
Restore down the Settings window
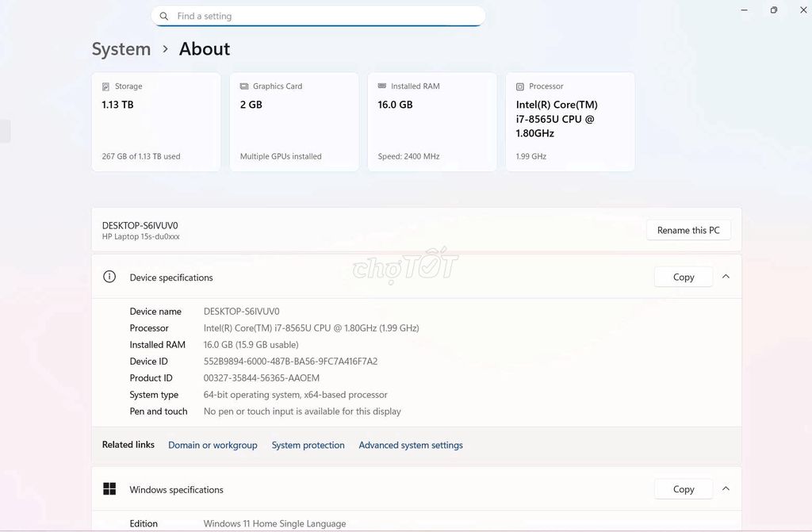click(x=774, y=10)
